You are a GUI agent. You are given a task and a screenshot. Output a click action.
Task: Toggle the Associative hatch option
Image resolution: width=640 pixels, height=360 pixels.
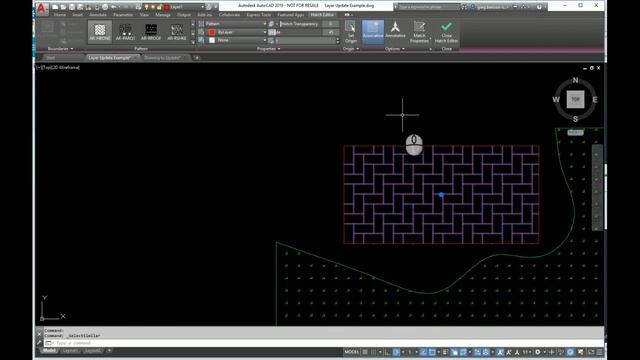373,31
